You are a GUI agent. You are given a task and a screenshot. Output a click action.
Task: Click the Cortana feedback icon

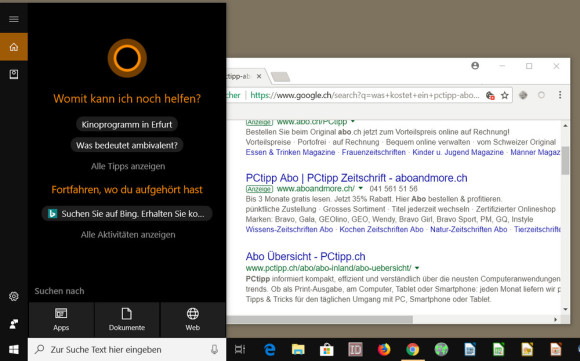click(x=14, y=324)
